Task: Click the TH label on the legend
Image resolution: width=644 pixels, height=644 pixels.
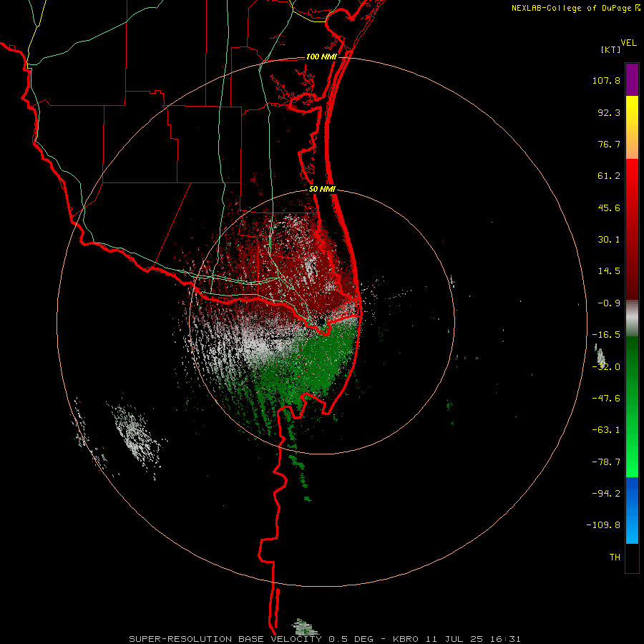Action: [615, 557]
